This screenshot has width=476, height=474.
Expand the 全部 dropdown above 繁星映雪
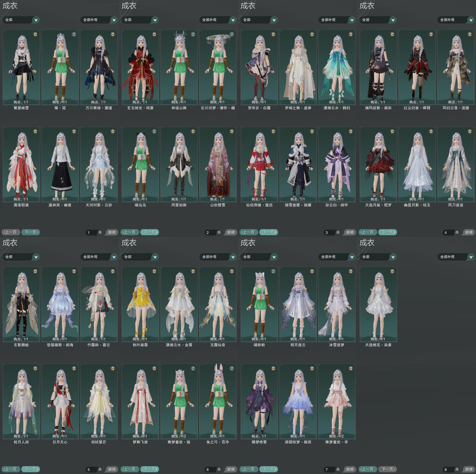point(21,20)
